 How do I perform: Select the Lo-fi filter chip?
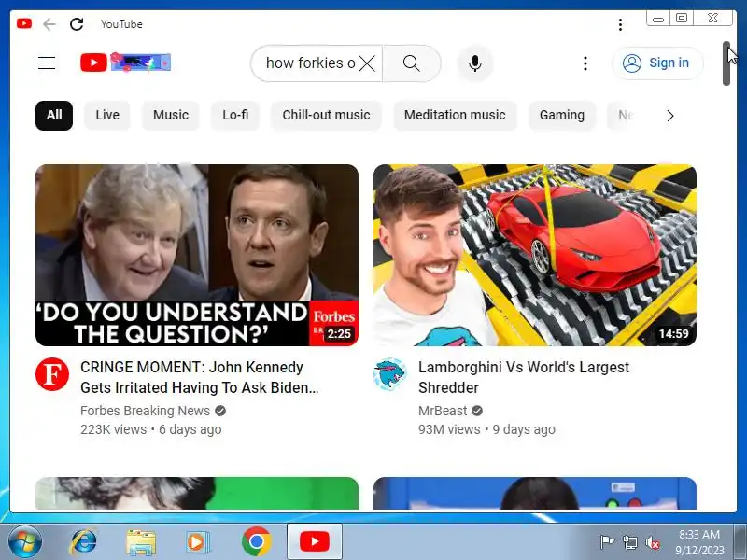point(235,115)
